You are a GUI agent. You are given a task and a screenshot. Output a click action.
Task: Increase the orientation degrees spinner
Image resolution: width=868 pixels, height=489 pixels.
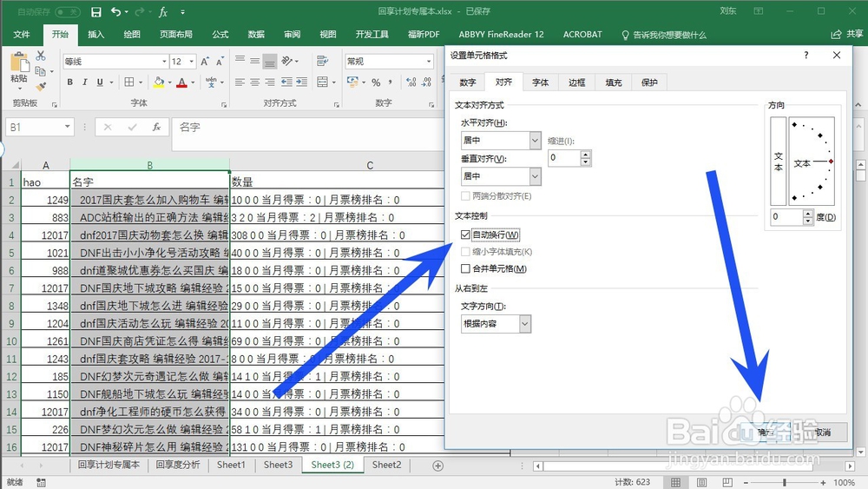[x=809, y=213]
